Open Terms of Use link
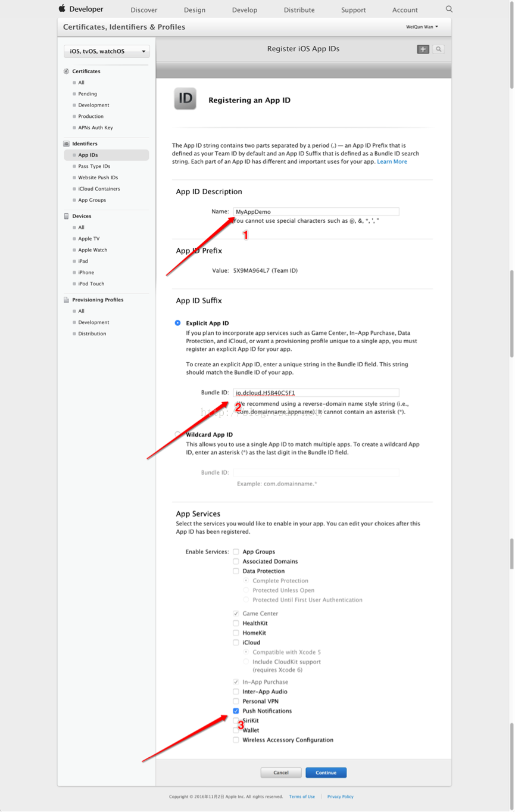 302,797
